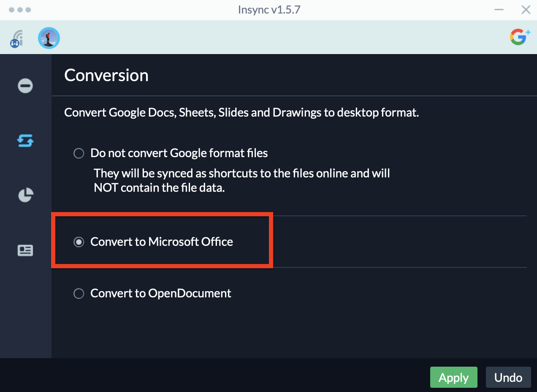Viewport: 537px width, 392px height.
Task: Open the Conversion sidebar icon
Action: [25, 140]
